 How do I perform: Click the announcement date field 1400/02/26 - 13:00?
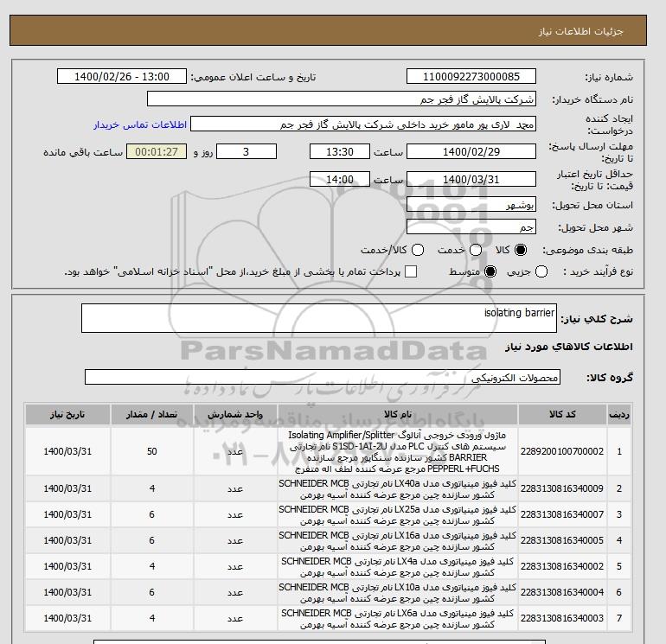tap(121, 77)
